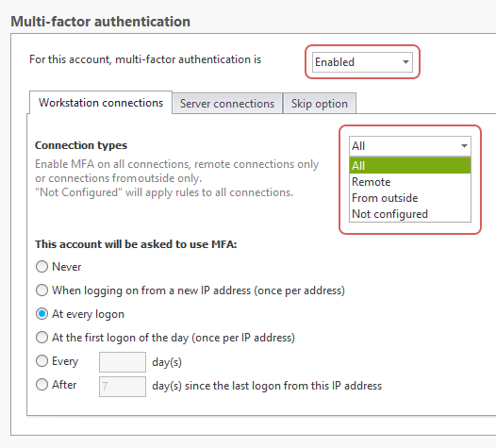Click the Multi-factor authentication heading

click(101, 22)
